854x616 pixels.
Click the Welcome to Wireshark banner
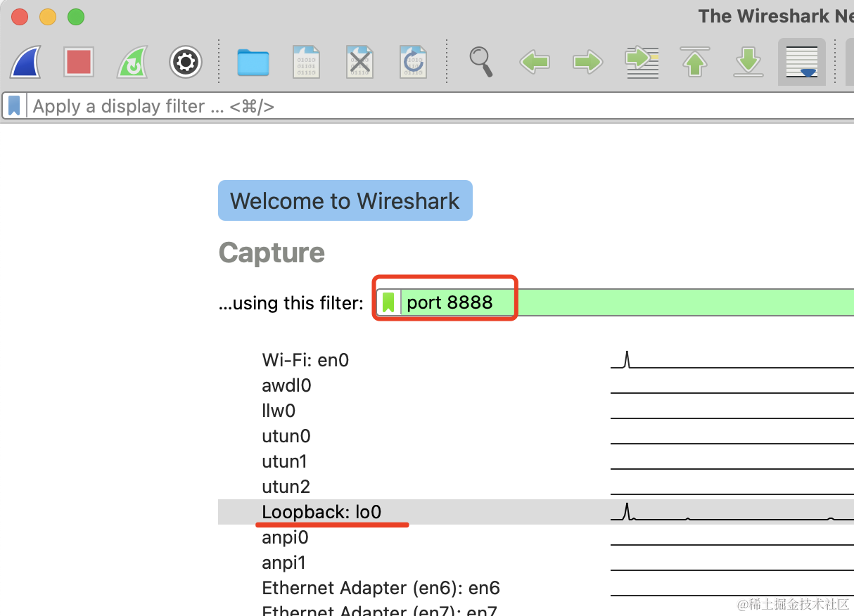point(345,200)
